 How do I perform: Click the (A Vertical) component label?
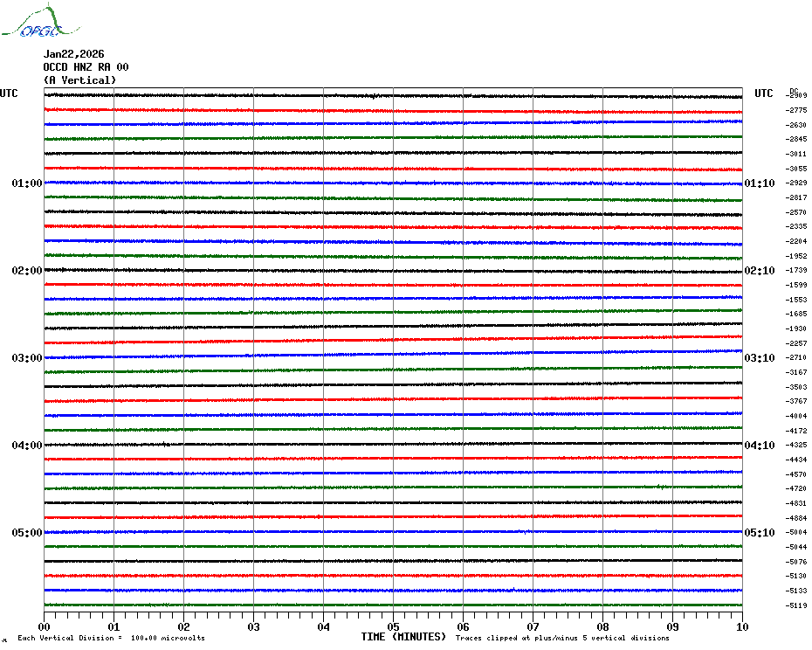(79, 80)
